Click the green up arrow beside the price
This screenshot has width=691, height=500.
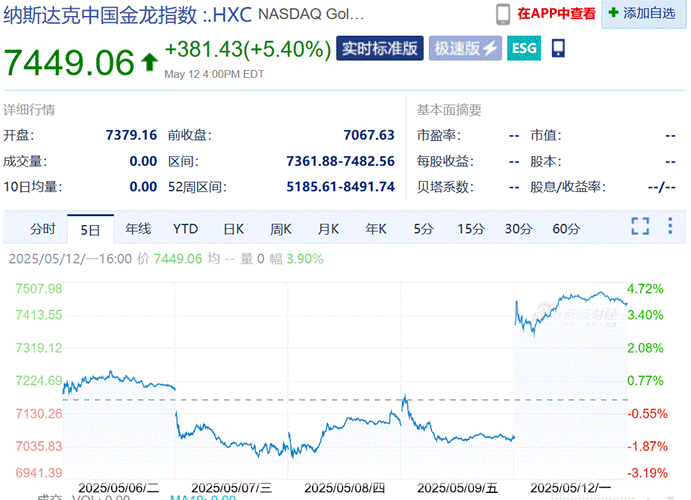click(x=149, y=62)
